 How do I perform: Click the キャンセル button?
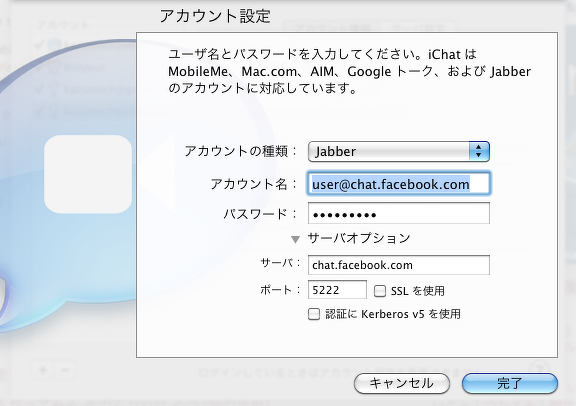click(x=402, y=383)
